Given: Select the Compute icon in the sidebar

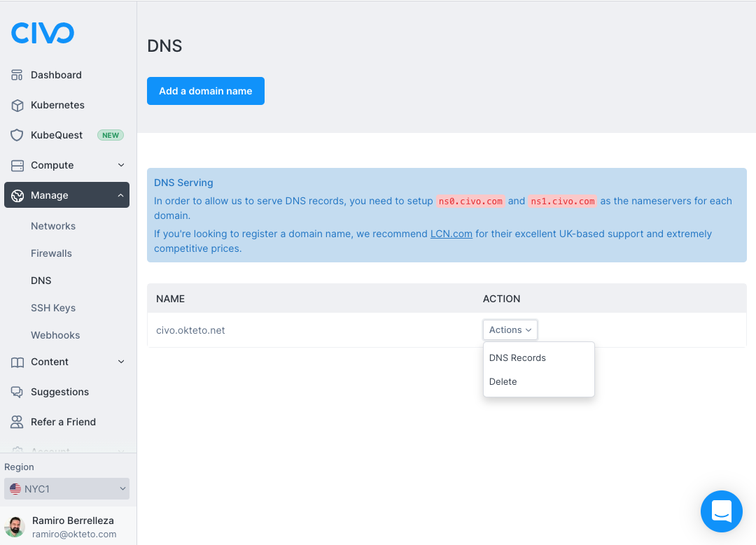Looking at the screenshot, I should pos(17,165).
